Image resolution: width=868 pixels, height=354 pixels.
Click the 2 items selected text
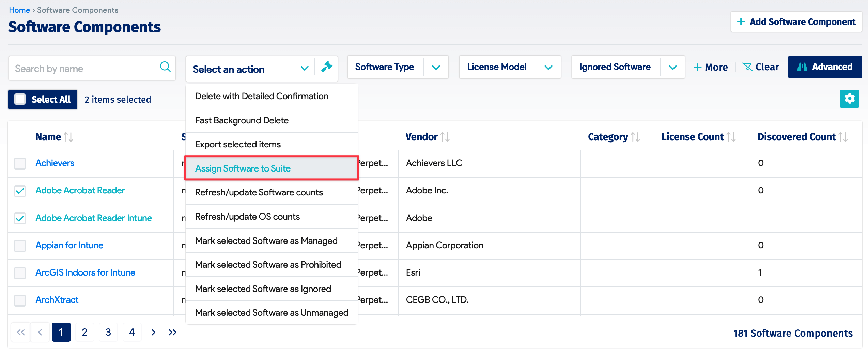point(118,100)
